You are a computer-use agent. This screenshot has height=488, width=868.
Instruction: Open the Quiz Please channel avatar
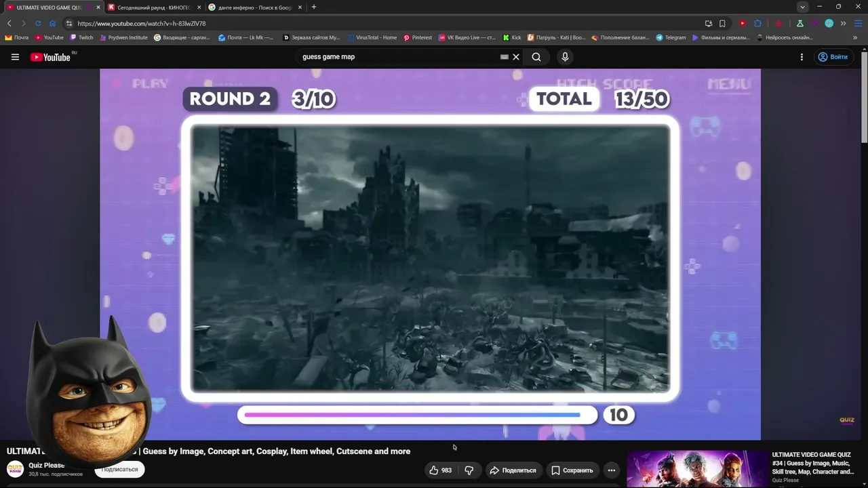tap(15, 469)
